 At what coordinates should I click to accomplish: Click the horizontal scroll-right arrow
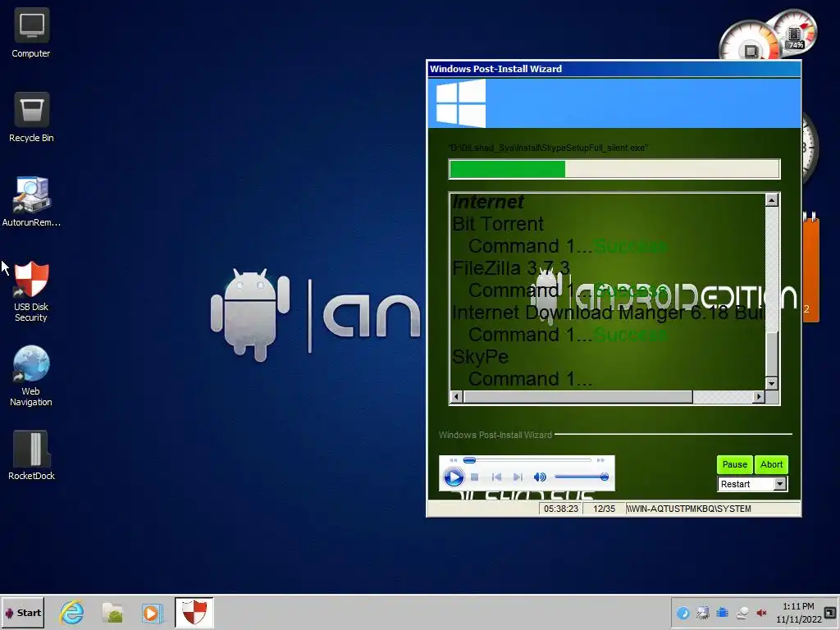759,397
